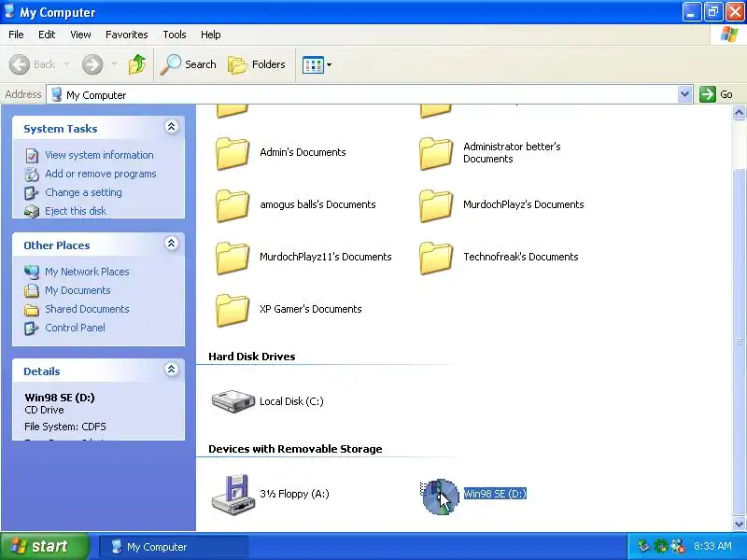Viewport: 747px width, 560px height.
Task: Click the My Network Places icon
Action: tap(32, 272)
